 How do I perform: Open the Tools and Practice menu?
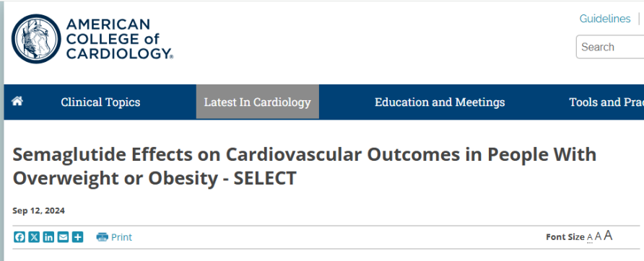(x=606, y=102)
